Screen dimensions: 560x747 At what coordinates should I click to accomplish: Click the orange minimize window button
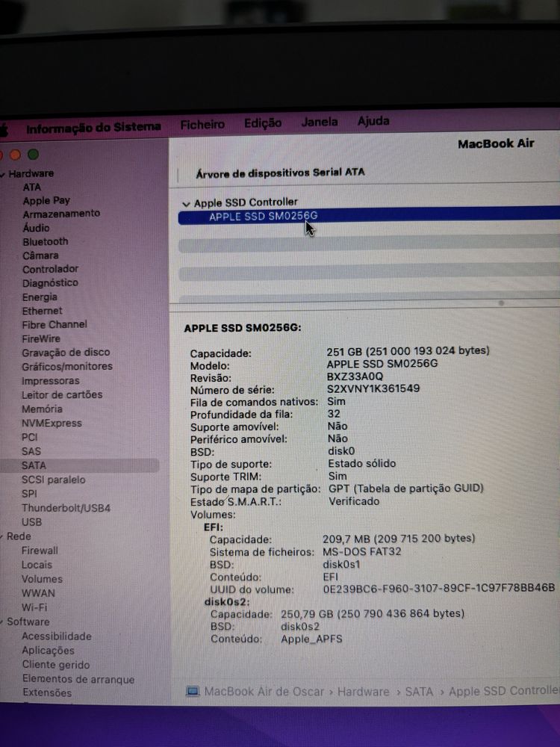pyautogui.click(x=15, y=155)
